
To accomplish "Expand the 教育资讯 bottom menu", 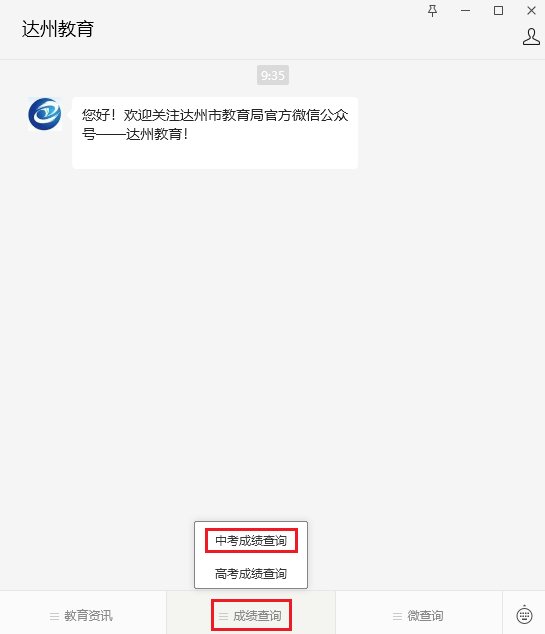I will point(83,613).
